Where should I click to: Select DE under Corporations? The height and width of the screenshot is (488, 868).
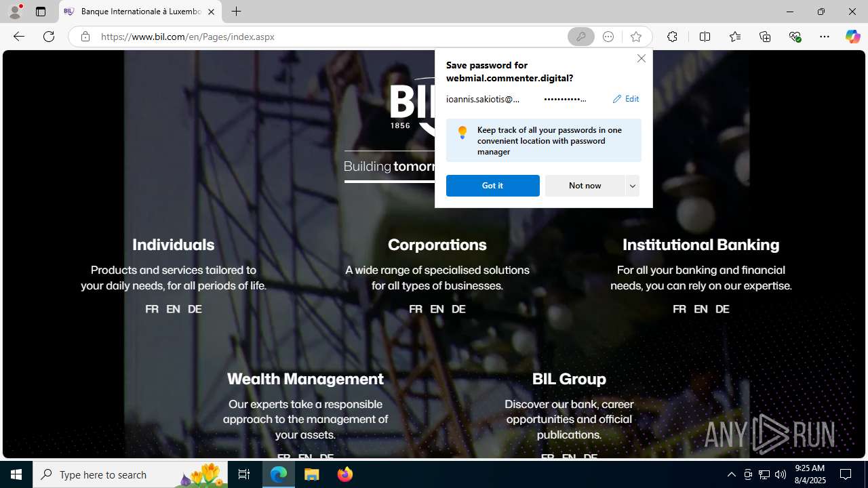[458, 309]
